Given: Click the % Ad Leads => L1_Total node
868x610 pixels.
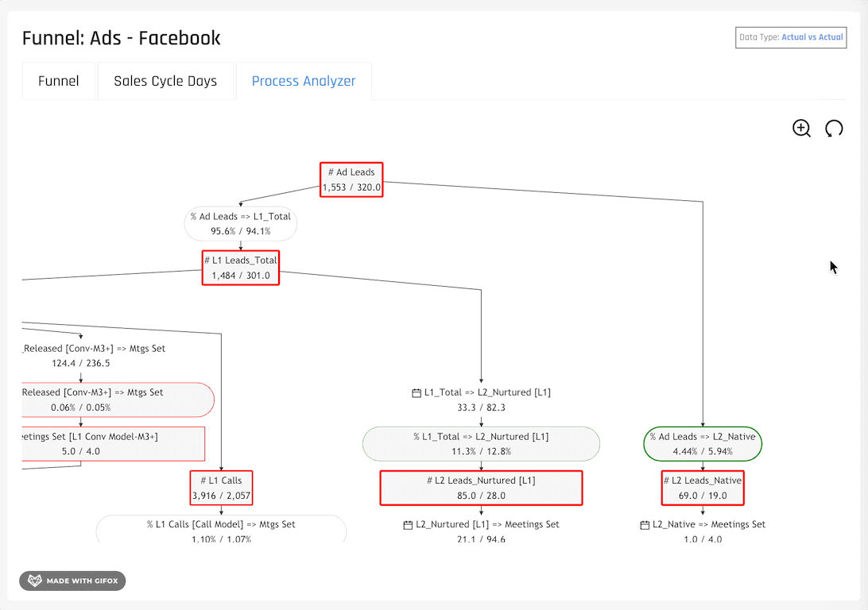Looking at the screenshot, I should tap(241, 224).
